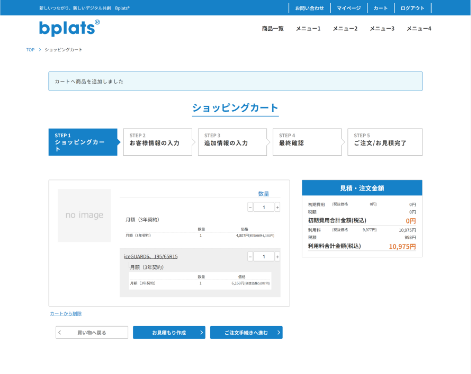
Task: Select the STEP 3 追加情報の入力 step
Action: [232, 142]
